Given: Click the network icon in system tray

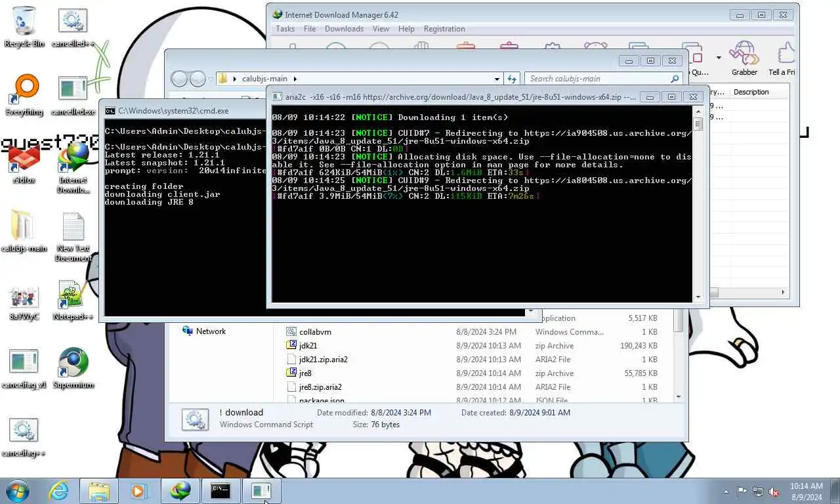Looking at the screenshot, I should click(758, 491).
